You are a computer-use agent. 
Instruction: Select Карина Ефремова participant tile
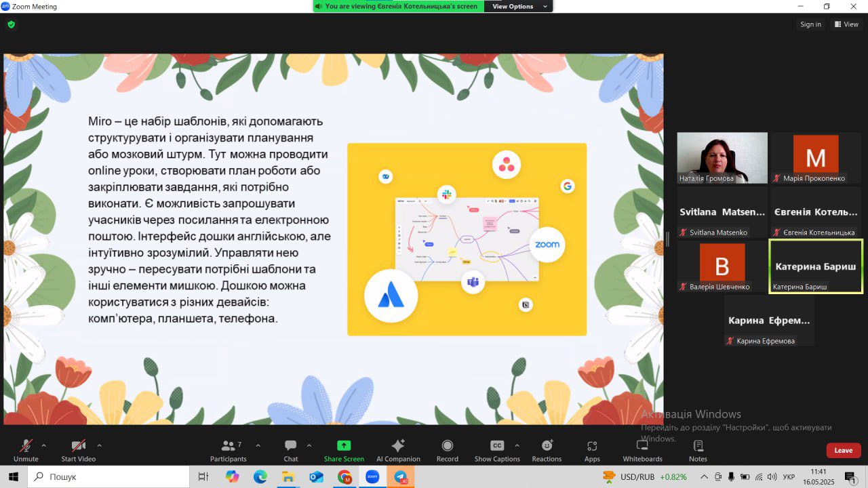point(769,321)
